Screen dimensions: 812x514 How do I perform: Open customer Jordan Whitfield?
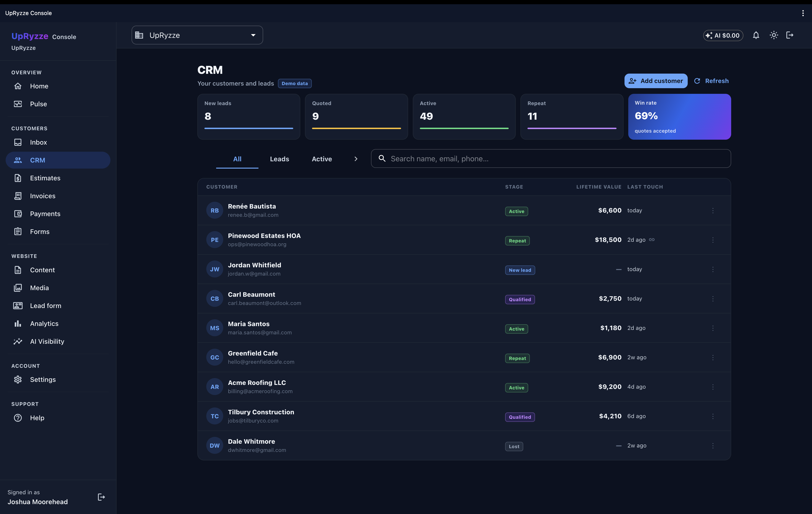(464, 269)
